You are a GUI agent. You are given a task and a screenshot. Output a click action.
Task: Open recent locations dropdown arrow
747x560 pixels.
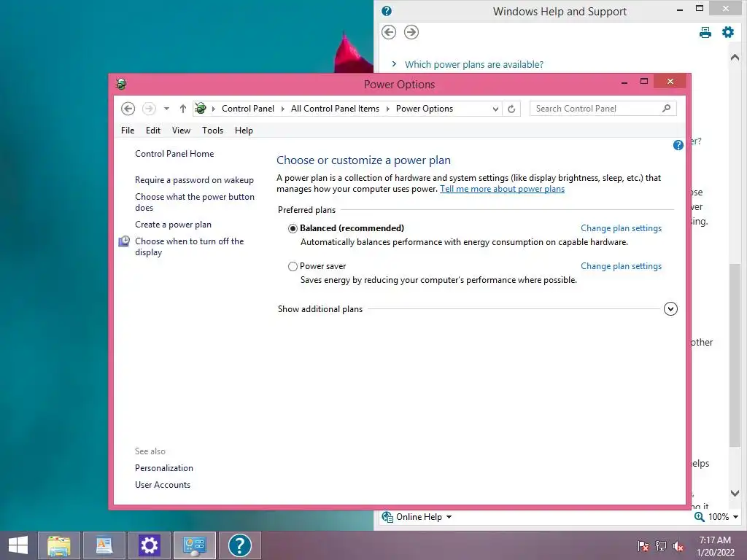coord(167,109)
